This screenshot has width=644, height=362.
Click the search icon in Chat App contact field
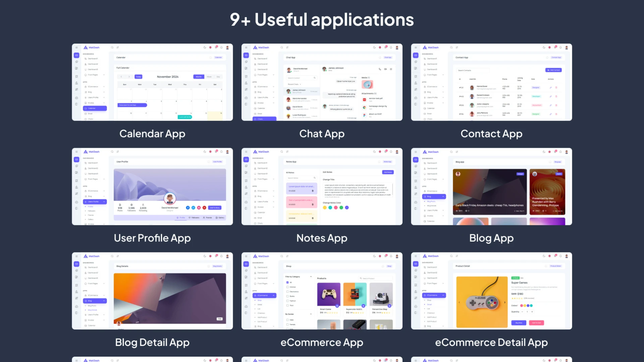(315, 78)
